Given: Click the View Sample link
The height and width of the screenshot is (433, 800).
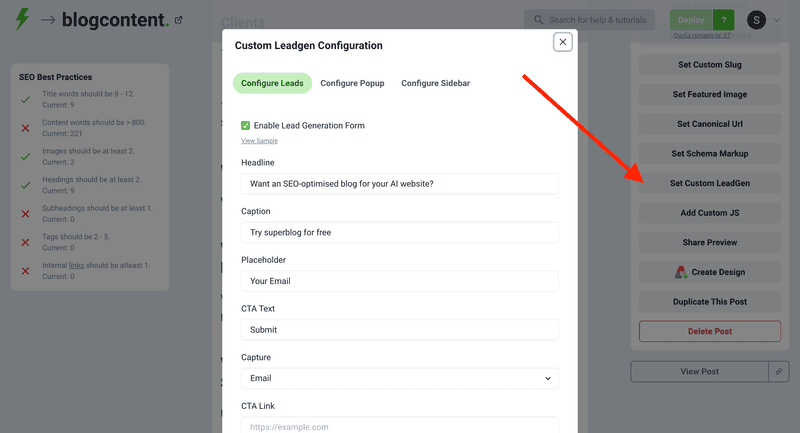Looking at the screenshot, I should tap(259, 141).
